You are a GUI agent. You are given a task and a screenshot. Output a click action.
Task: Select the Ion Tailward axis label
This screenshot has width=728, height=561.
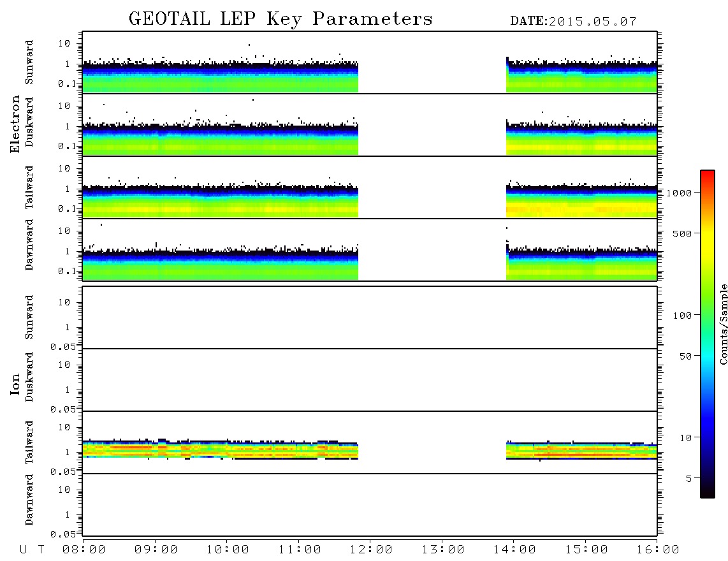point(29,442)
